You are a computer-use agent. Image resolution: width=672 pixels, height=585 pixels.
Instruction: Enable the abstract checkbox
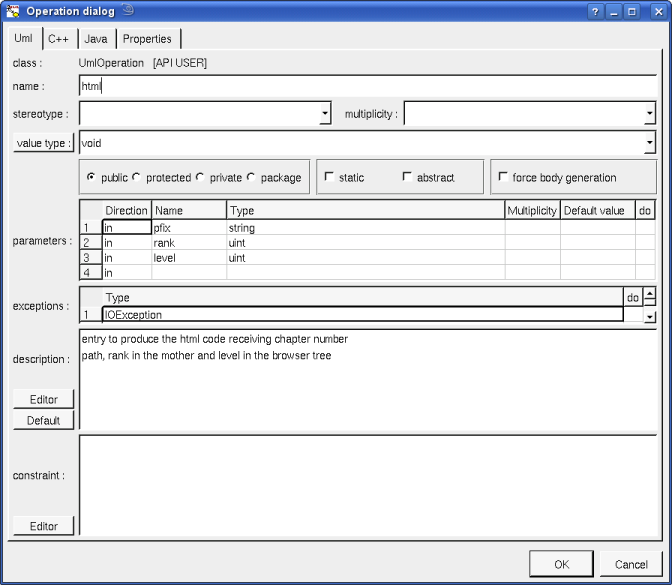[407, 177]
